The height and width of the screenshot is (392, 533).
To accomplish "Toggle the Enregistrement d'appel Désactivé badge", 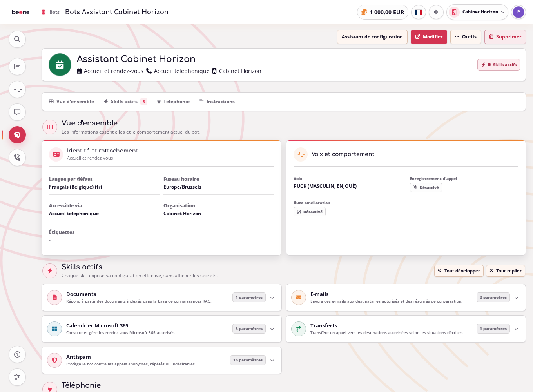I will tap(426, 187).
